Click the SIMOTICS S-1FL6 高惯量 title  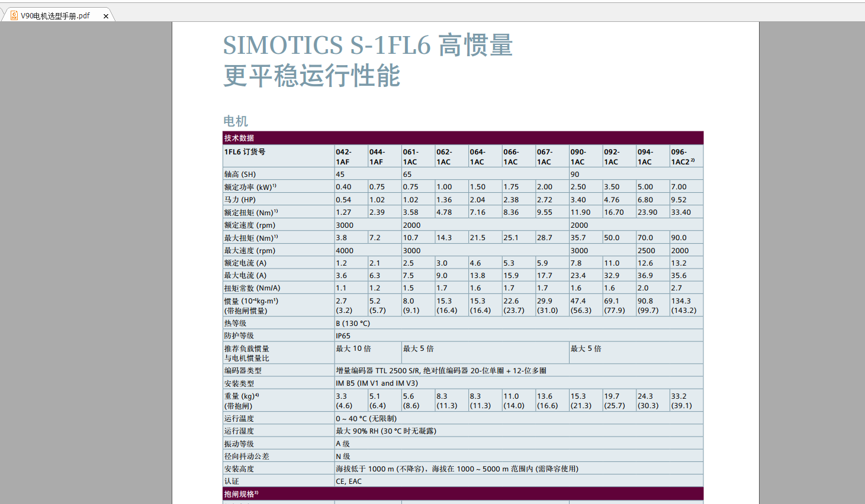(x=367, y=46)
